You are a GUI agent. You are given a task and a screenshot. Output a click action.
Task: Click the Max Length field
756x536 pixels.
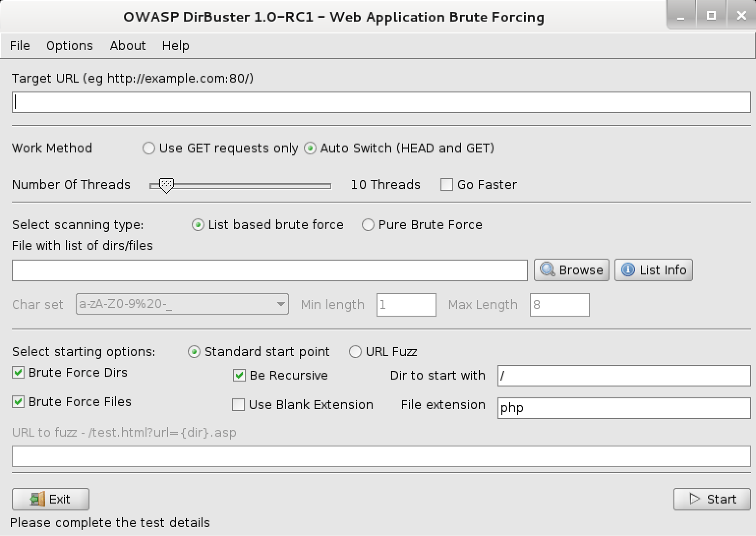(x=559, y=304)
